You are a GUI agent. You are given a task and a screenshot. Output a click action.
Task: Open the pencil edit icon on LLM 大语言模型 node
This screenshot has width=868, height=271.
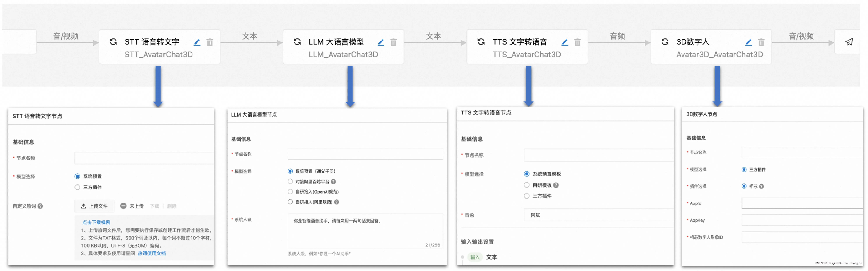coord(381,42)
